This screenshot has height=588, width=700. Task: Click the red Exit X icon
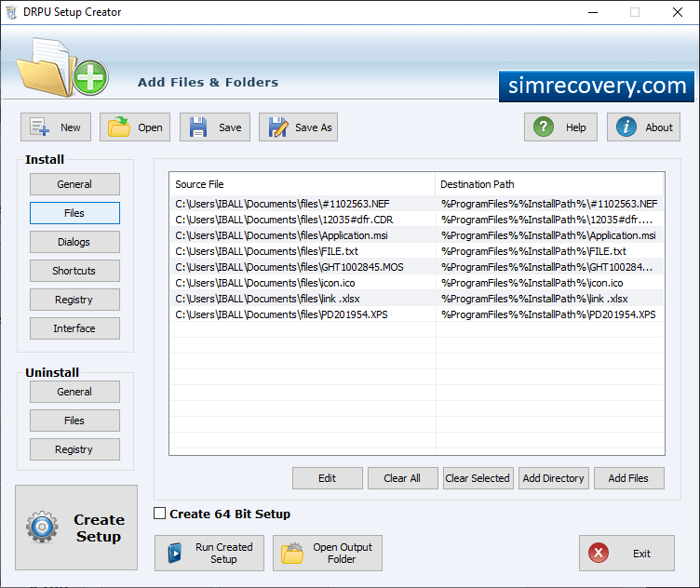click(x=599, y=554)
